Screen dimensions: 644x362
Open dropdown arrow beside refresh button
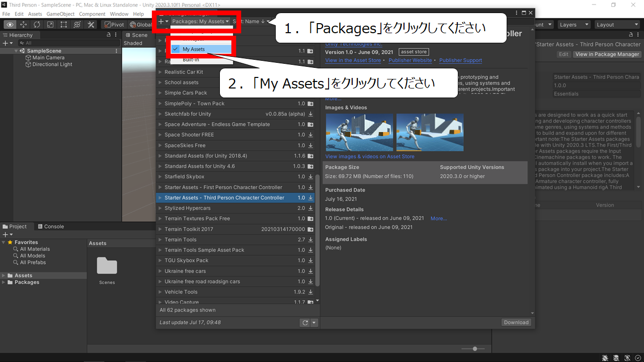coord(314,323)
